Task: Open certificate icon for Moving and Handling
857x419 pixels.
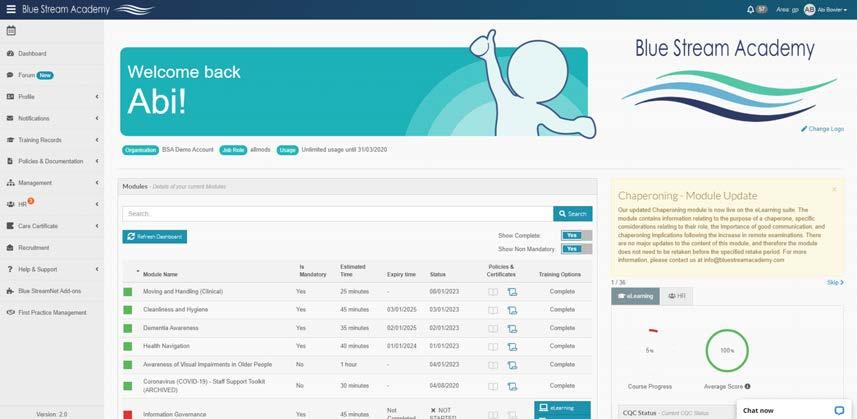Action: coord(512,292)
